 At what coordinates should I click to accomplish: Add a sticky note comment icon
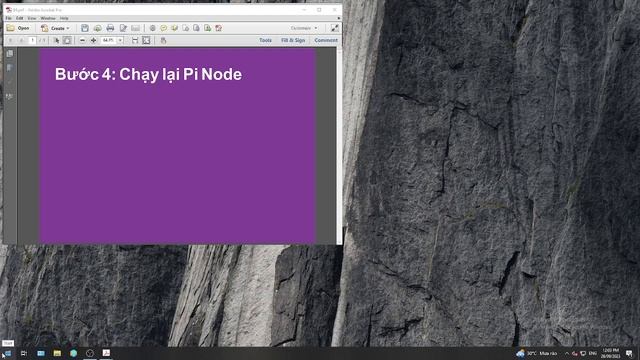(163, 28)
